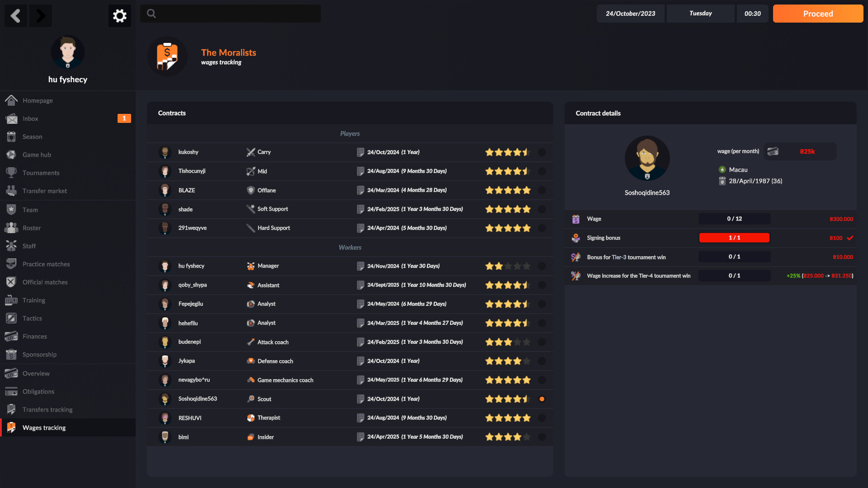Click the Carry role icon beside kukoshy

(251, 152)
